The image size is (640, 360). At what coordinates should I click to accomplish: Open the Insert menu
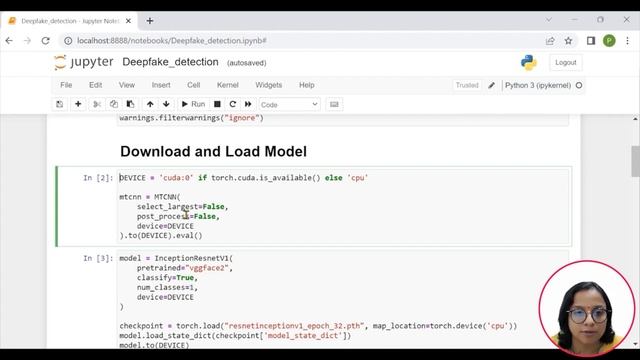click(161, 85)
